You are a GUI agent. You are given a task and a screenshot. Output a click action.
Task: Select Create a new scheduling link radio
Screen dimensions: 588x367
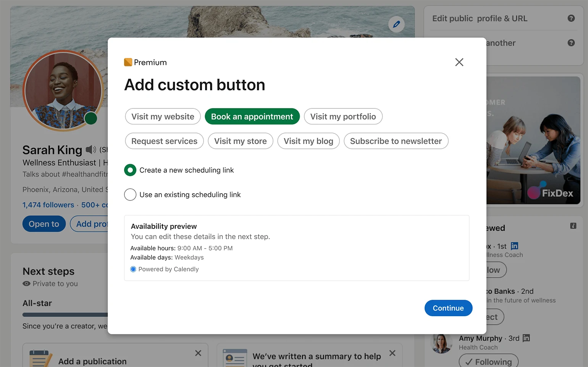[130, 170]
